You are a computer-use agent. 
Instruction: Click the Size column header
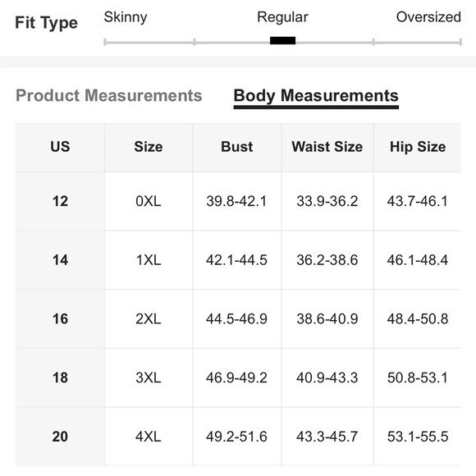[149, 147]
